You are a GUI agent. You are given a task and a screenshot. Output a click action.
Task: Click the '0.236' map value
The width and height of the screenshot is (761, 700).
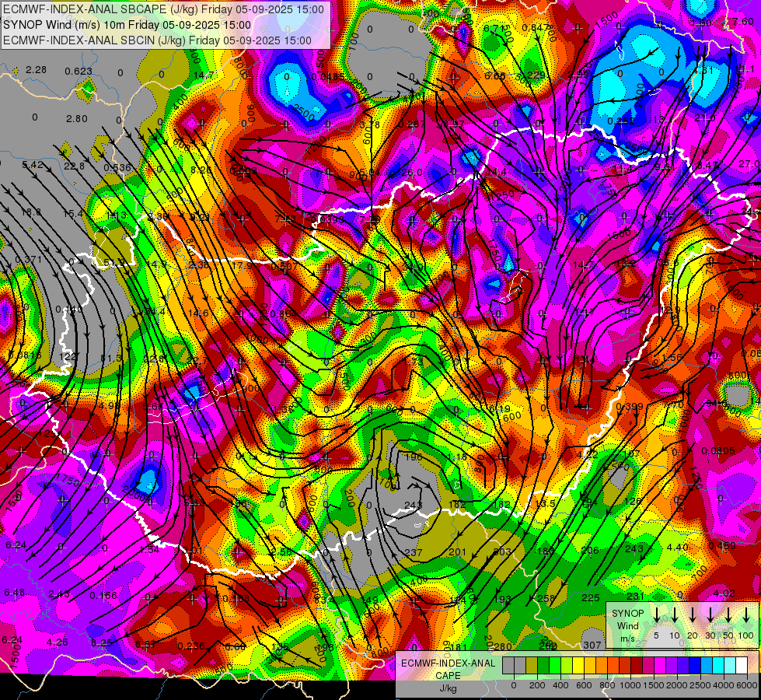click(190, 646)
